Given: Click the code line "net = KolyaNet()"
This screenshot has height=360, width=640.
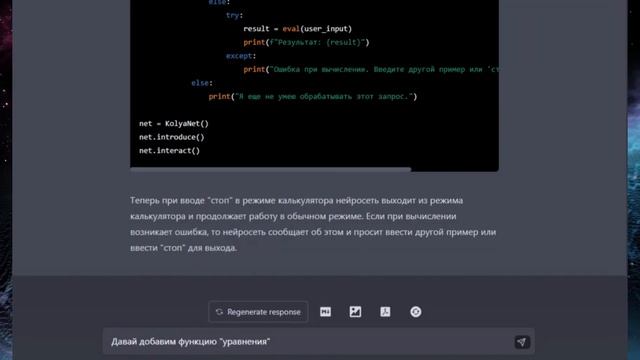Looking at the screenshot, I should point(173,123).
